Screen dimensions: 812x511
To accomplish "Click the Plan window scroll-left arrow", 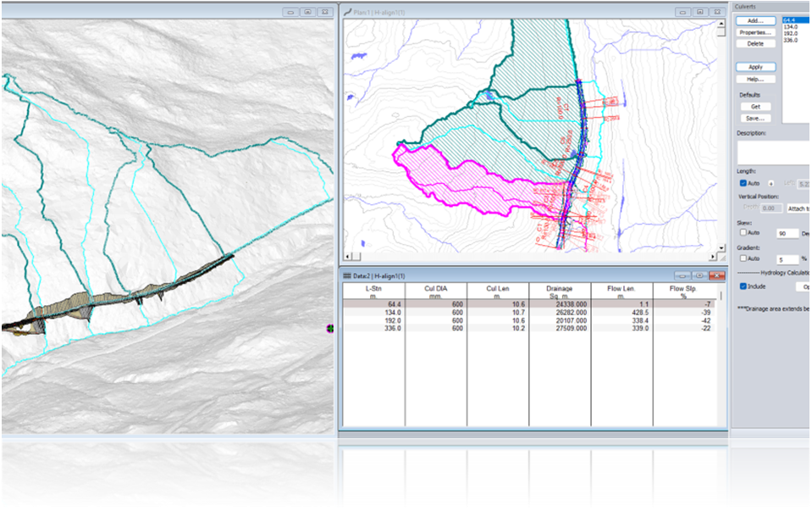I will [x=348, y=258].
